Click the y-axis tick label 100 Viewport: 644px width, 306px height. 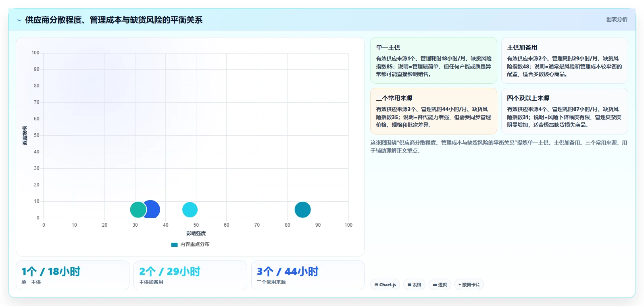(x=35, y=53)
